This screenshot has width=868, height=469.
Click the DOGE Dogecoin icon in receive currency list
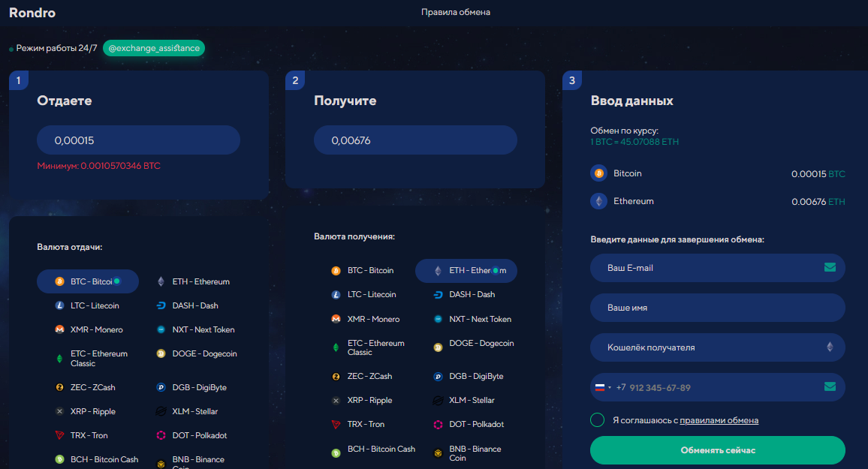tap(438, 347)
